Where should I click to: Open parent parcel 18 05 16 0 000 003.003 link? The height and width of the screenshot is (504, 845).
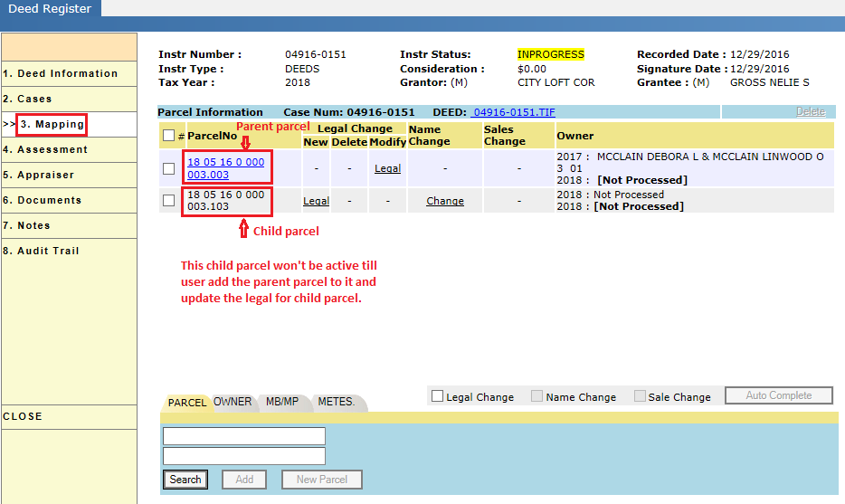226,168
